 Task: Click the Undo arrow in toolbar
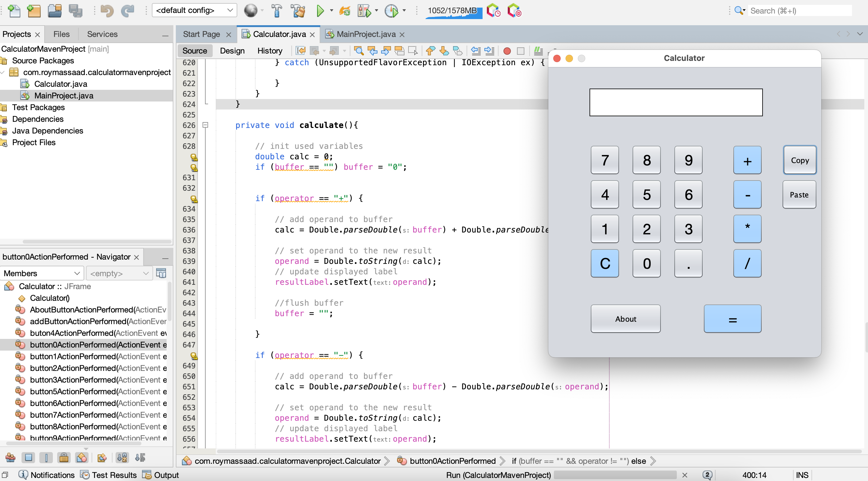tap(107, 11)
